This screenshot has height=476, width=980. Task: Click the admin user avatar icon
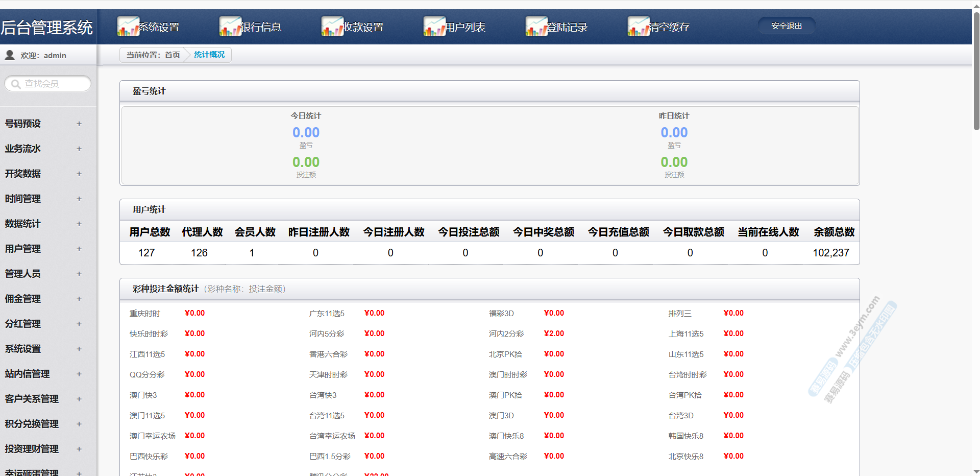(x=10, y=55)
